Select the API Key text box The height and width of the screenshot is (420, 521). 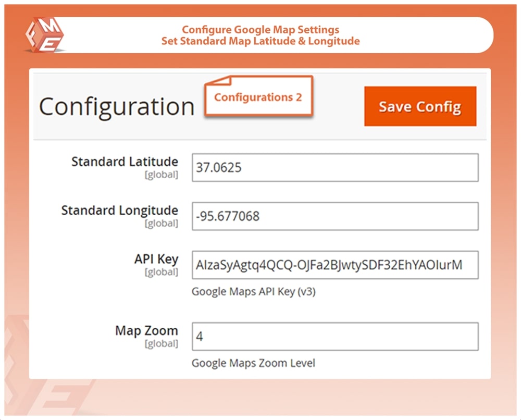(334, 265)
